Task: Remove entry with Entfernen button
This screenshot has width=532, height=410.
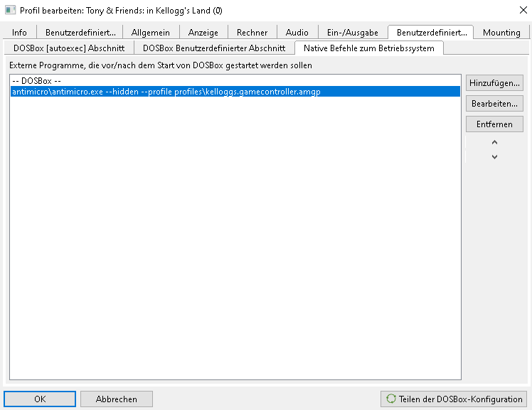Action: (494, 124)
